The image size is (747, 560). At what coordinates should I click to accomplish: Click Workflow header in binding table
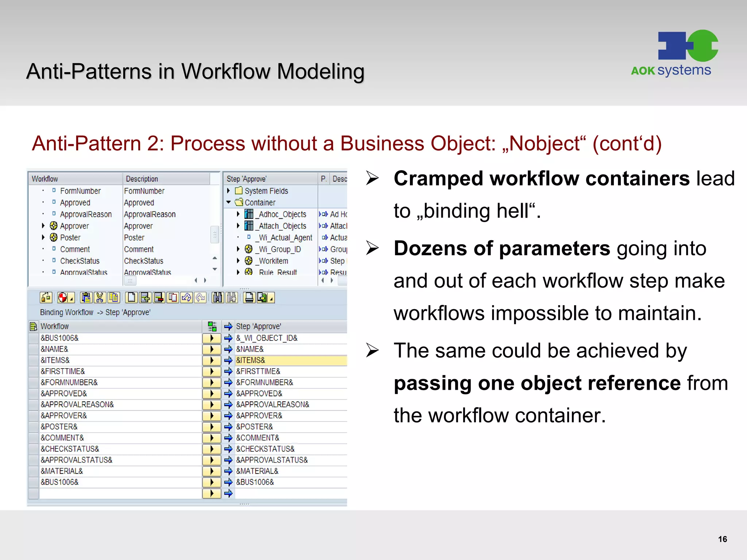(120, 326)
